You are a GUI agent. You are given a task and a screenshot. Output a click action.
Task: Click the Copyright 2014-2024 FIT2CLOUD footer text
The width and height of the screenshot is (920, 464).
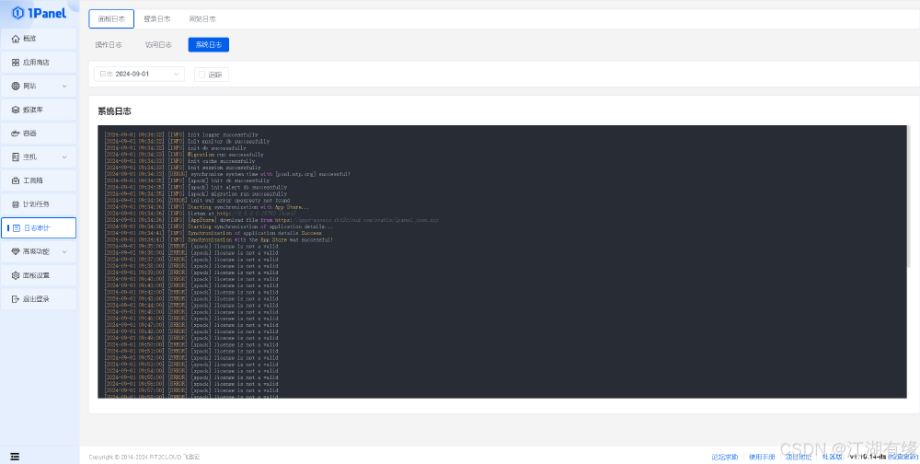[x=144, y=457]
